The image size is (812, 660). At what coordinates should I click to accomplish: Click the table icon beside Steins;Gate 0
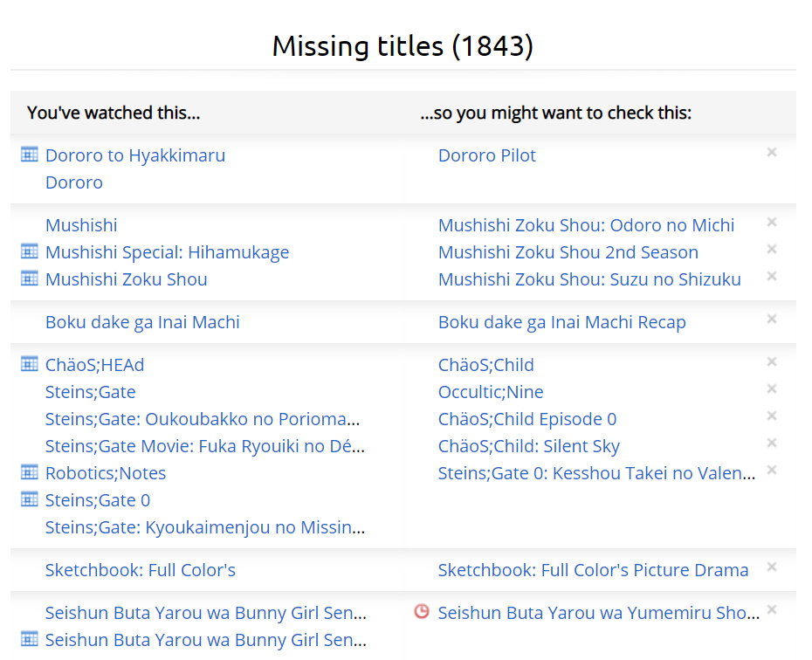coord(29,499)
